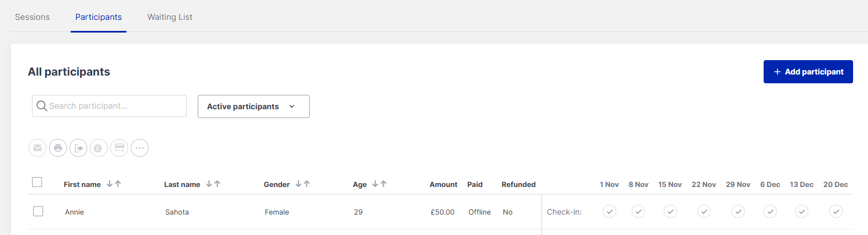
Task: Sort by Age sort arrows
Action: click(379, 184)
